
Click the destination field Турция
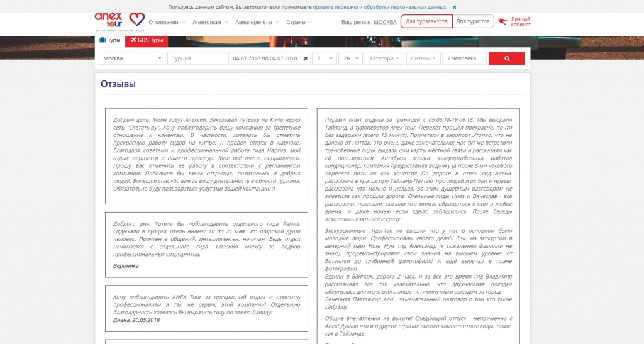point(197,58)
